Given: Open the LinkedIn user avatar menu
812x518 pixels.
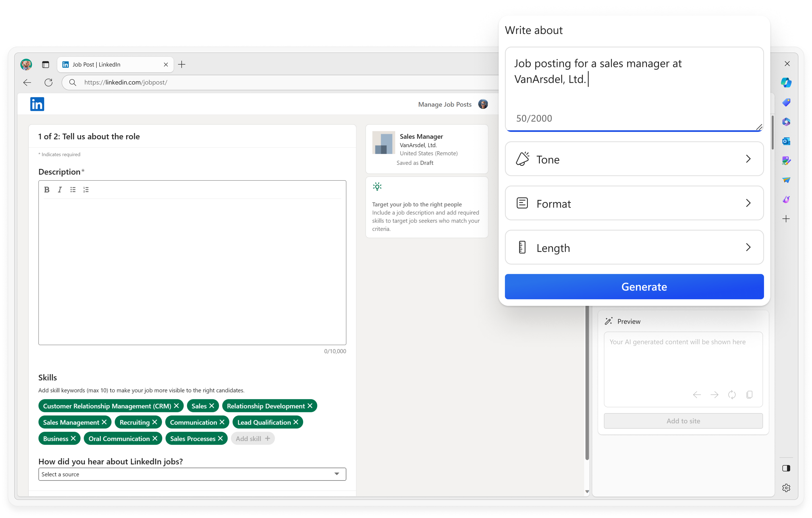Looking at the screenshot, I should pos(483,104).
